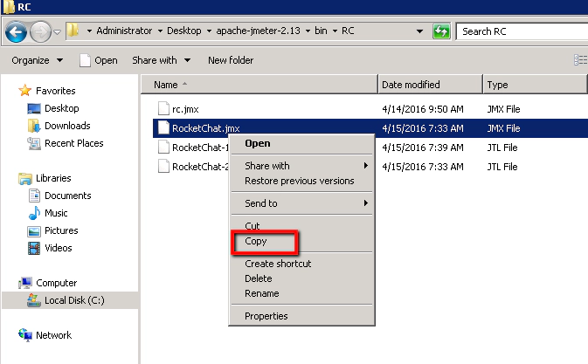
Task: Click the Back navigation arrow
Action: pyautogui.click(x=16, y=31)
